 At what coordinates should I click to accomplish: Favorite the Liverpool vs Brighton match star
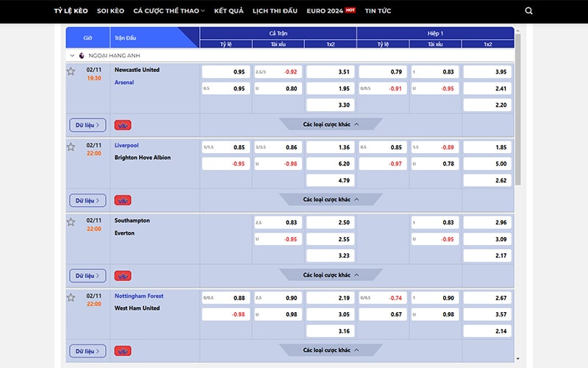71,146
